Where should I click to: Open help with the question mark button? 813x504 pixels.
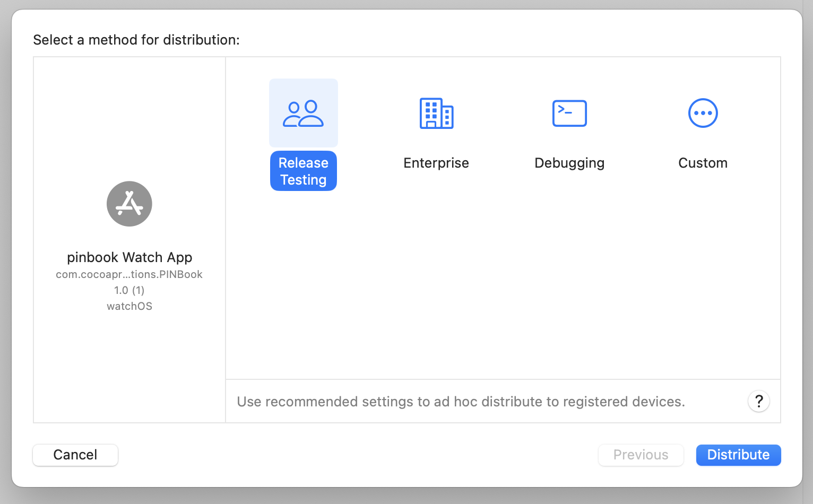click(759, 402)
